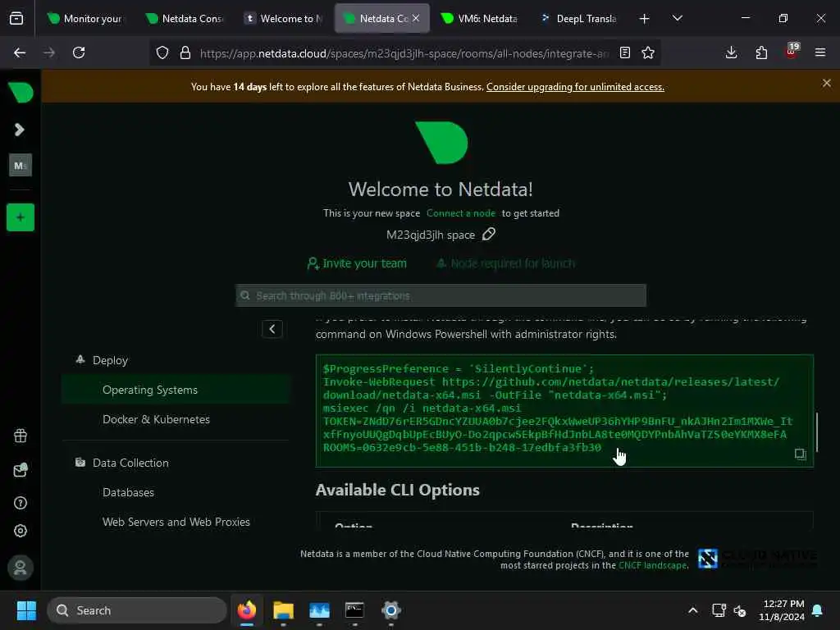Image resolution: width=840 pixels, height=630 pixels.
Task: Open the help question mark icon
Action: (21, 503)
